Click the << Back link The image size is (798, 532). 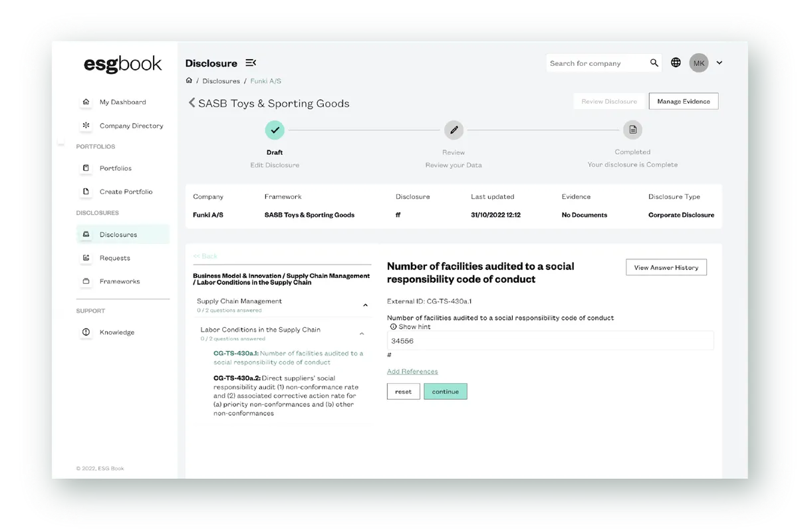[x=205, y=256]
